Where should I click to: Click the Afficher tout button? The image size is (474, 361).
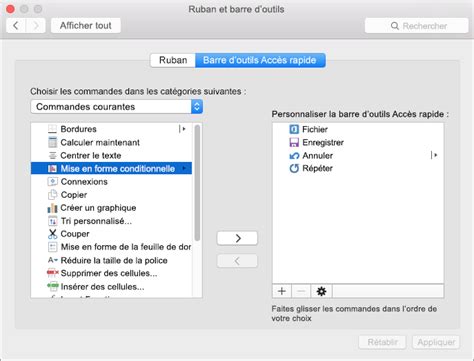click(86, 25)
